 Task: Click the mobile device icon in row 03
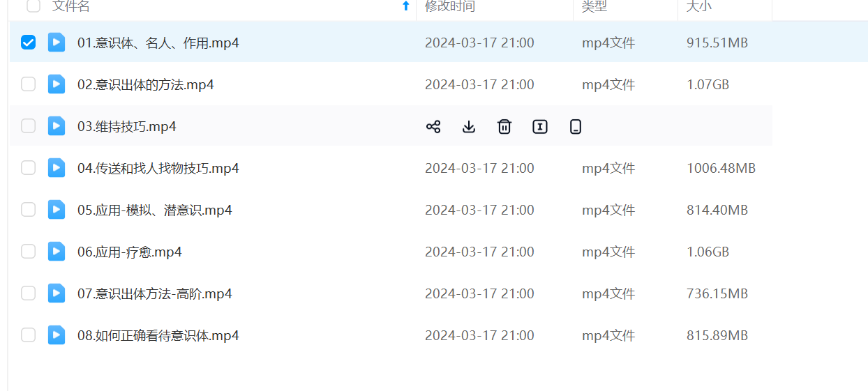tap(576, 126)
